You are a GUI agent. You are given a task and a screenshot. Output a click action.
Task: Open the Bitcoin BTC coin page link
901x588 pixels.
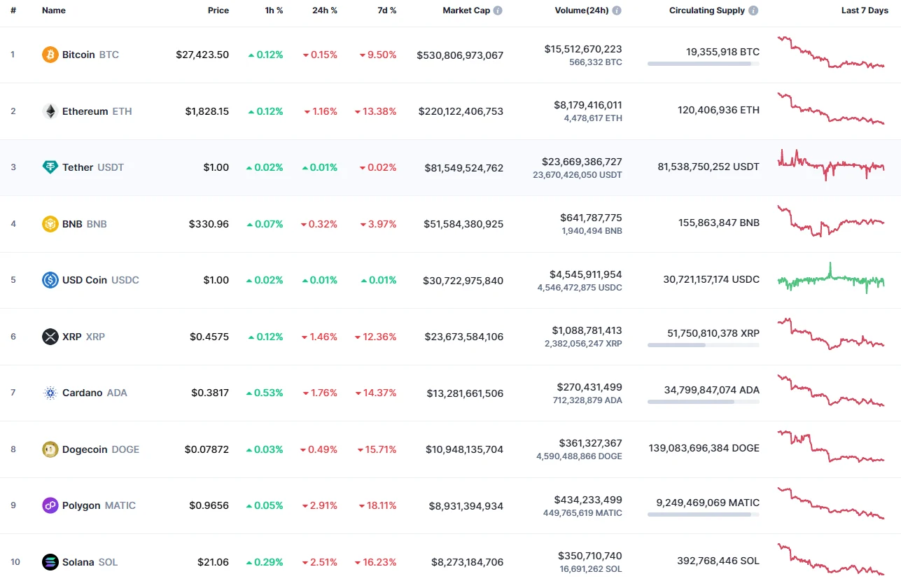[91, 54]
